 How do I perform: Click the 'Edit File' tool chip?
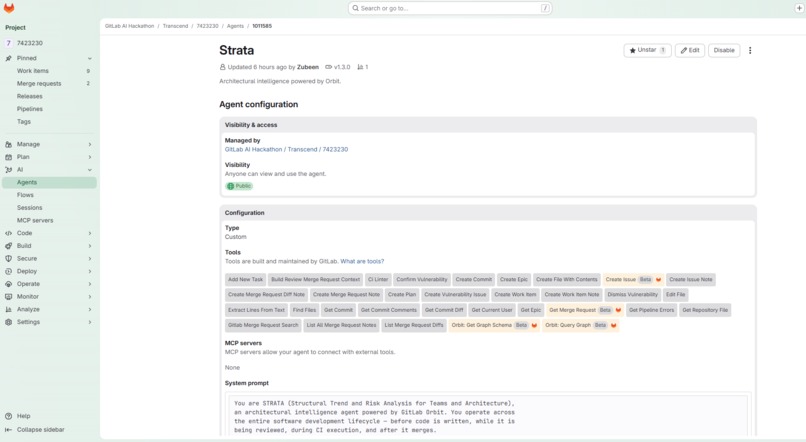(x=675, y=294)
